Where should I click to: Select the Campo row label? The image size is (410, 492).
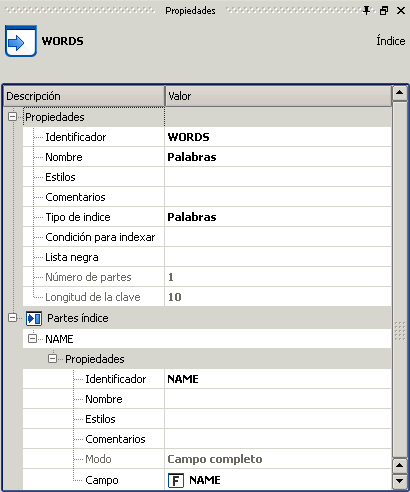pos(102,480)
